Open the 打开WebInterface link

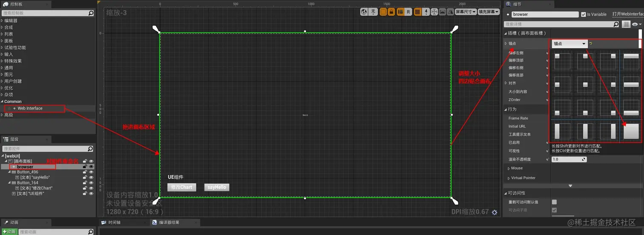(628, 14)
